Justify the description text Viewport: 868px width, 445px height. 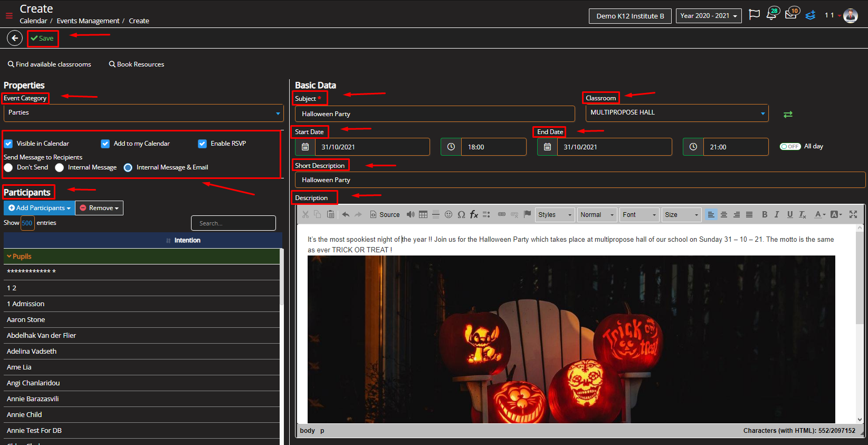749,214
